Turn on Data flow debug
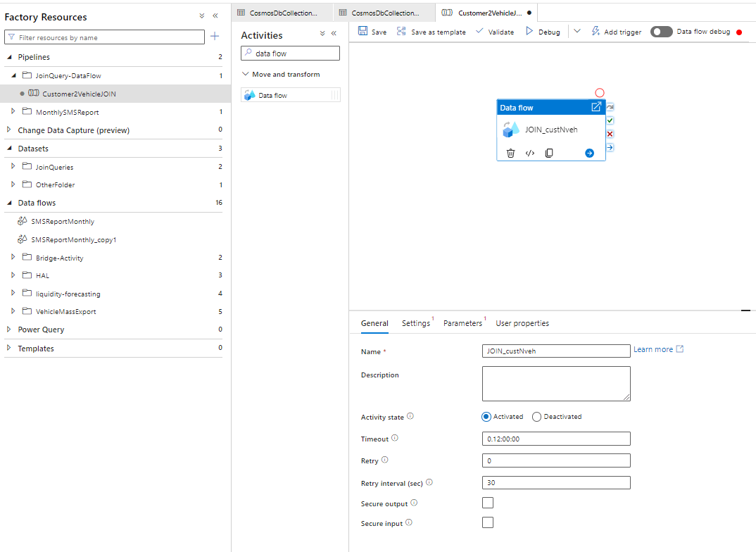The height and width of the screenshot is (552, 756). pyautogui.click(x=661, y=32)
